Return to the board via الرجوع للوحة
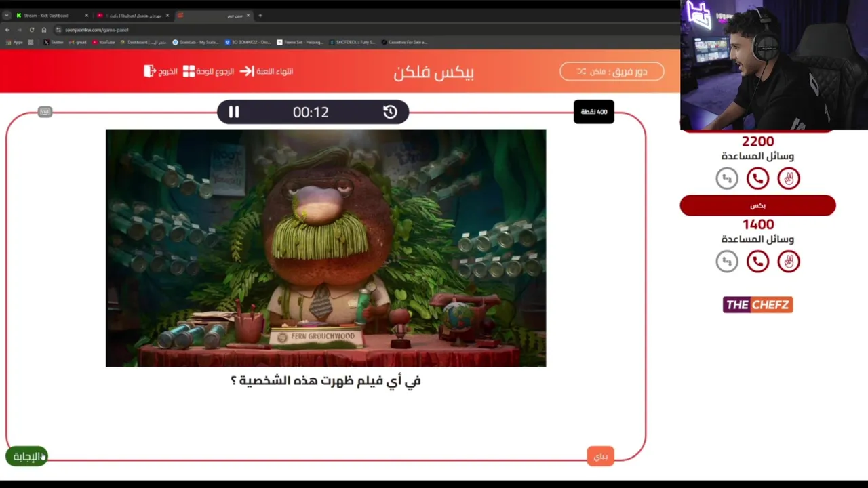 coord(209,71)
